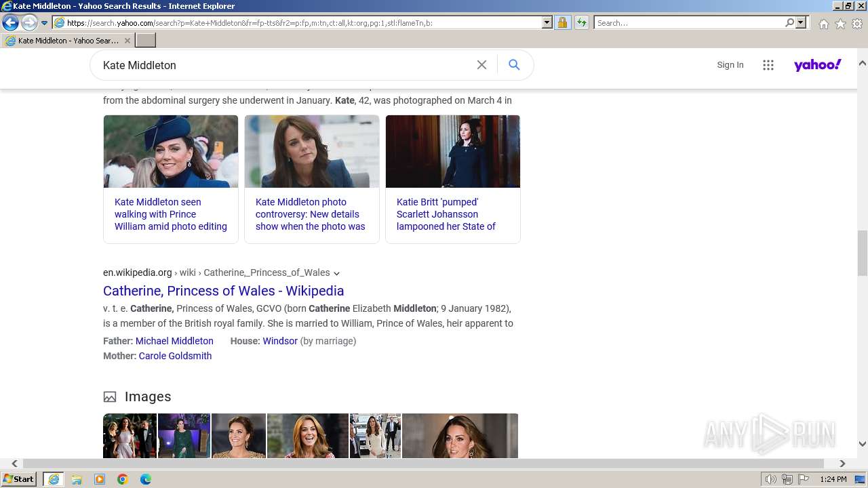
Task: Click the browser Forward arrow button
Action: 29,22
